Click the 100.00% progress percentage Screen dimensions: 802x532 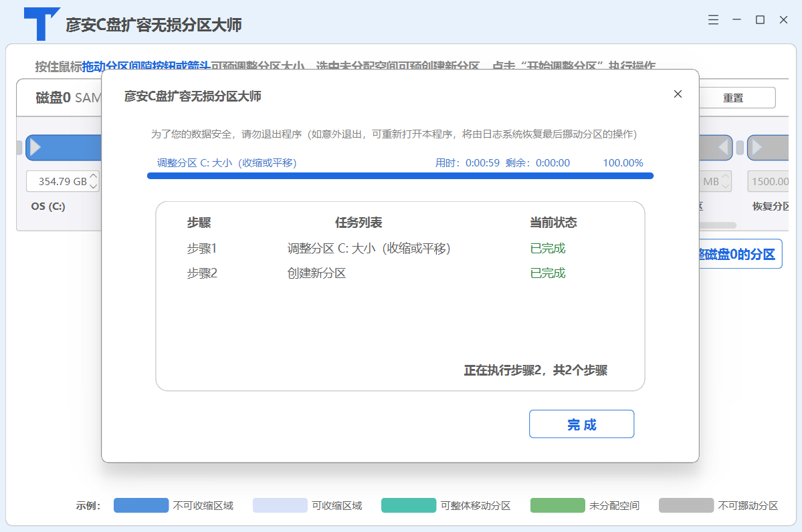click(623, 163)
